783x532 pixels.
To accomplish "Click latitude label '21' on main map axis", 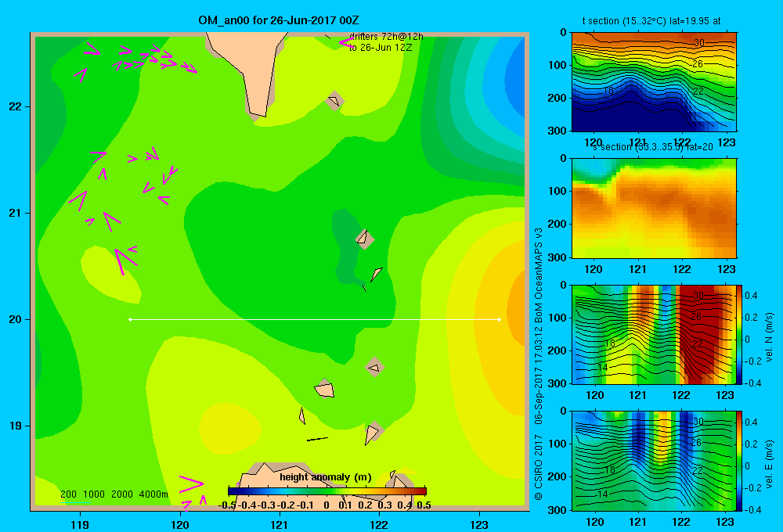I will pos(16,213).
